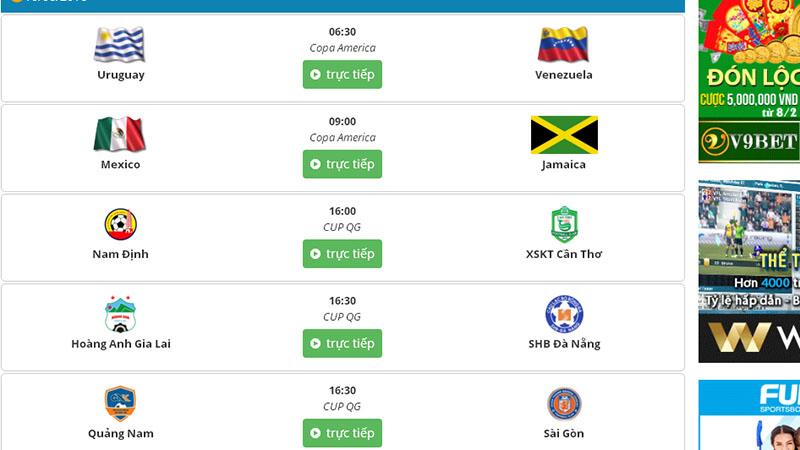Image resolution: width=800 pixels, height=450 pixels.
Task: Click the Mexico flag icon
Action: (x=120, y=135)
